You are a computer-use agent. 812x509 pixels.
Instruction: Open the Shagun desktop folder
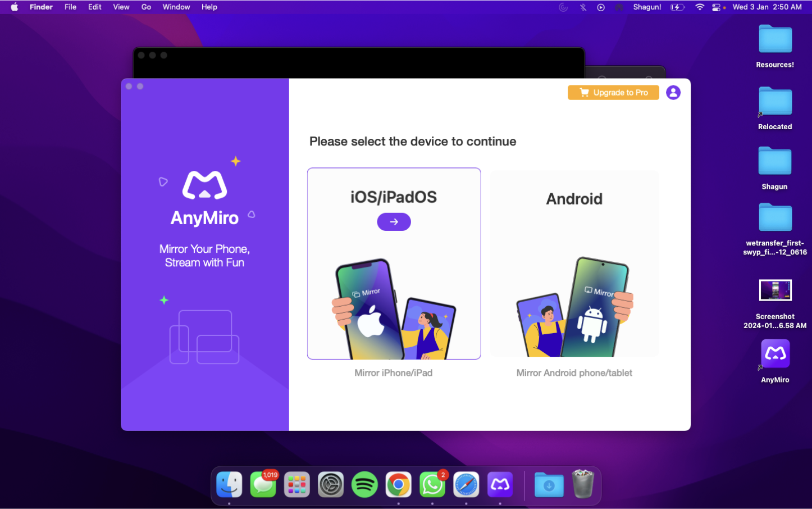click(775, 161)
